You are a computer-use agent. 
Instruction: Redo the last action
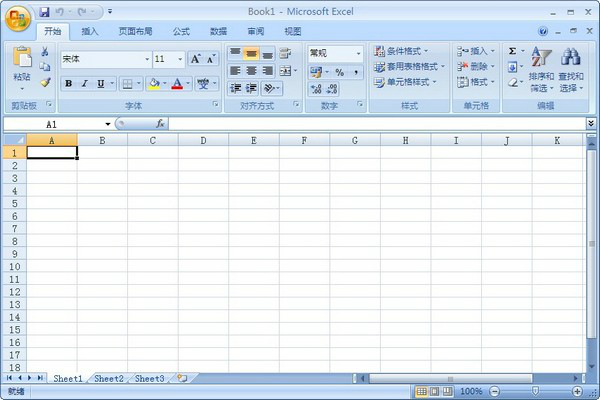[x=82, y=12]
